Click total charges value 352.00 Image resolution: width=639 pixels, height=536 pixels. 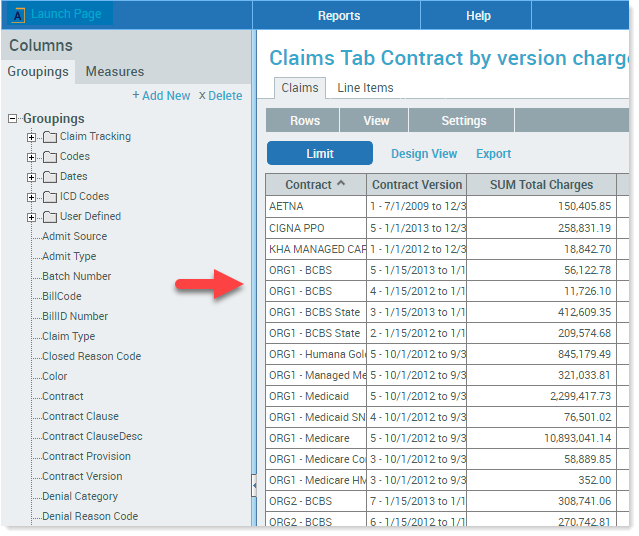(541, 480)
